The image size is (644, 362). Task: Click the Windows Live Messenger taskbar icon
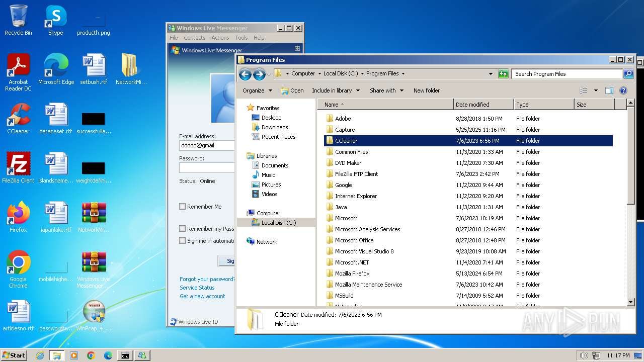pyautogui.click(x=142, y=355)
